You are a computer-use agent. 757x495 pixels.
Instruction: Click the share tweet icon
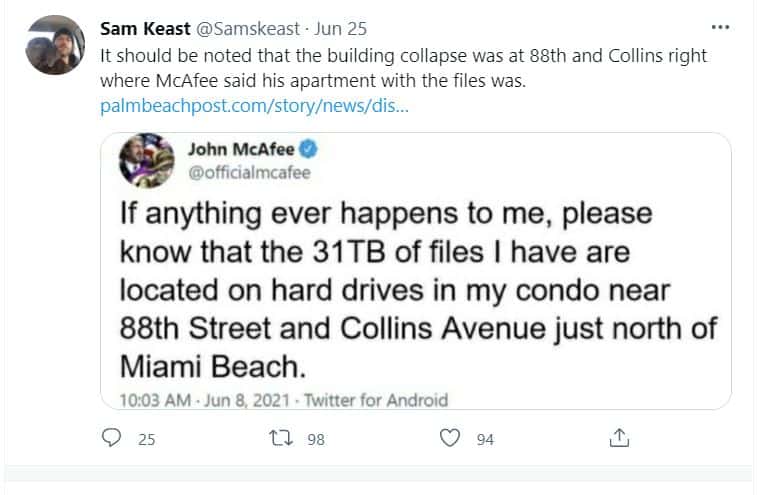point(619,438)
